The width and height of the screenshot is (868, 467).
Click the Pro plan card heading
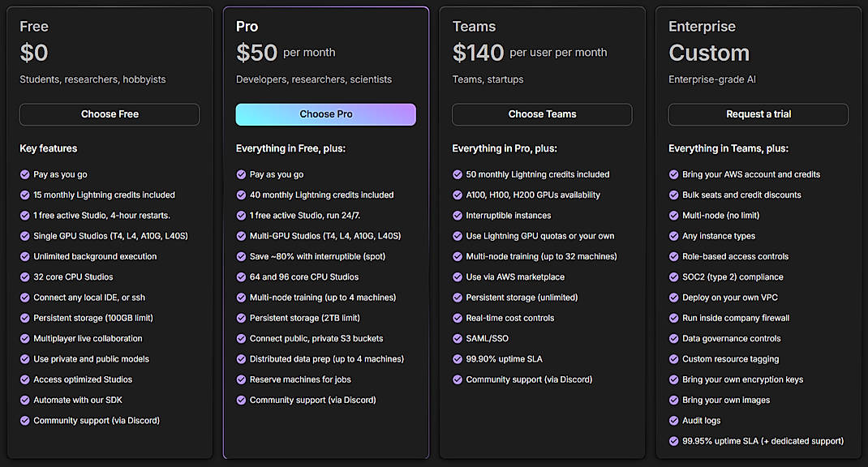(247, 26)
